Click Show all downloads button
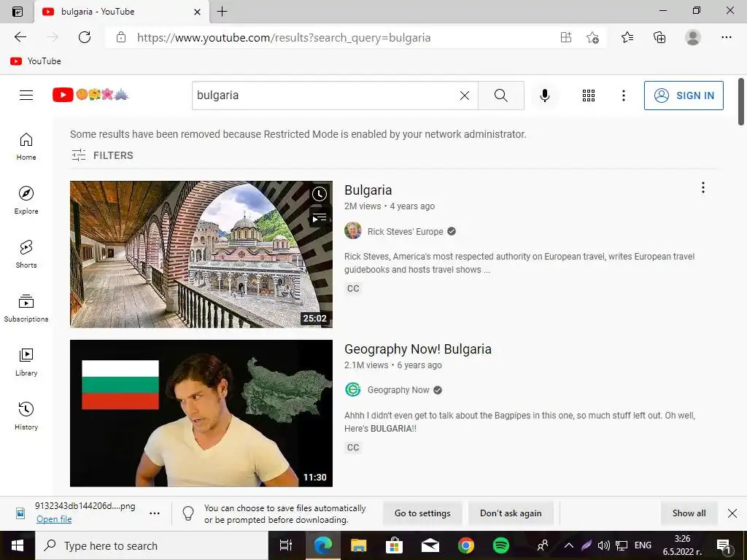 689,513
